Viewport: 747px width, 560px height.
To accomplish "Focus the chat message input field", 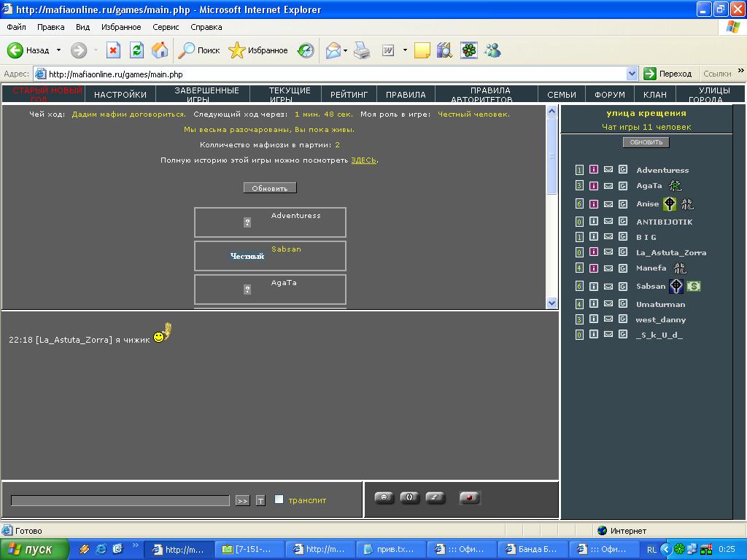I will (120, 500).
